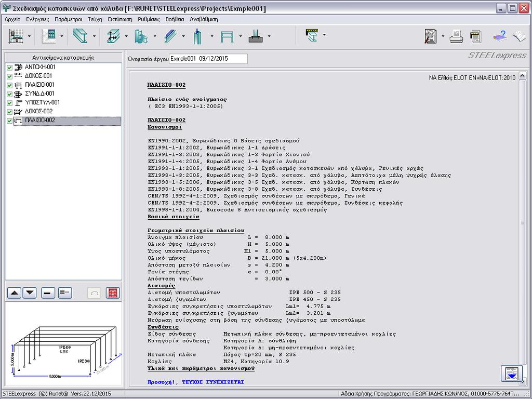Screen dimensions: 532x399
Task: Expand dropdown next to column base icon
Action: coord(269,36)
